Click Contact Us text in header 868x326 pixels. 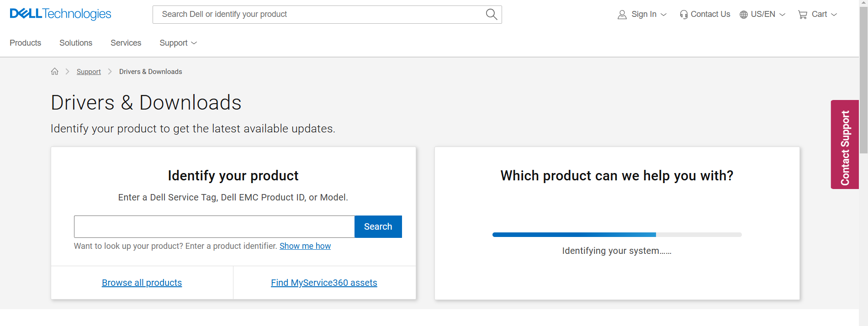click(710, 14)
